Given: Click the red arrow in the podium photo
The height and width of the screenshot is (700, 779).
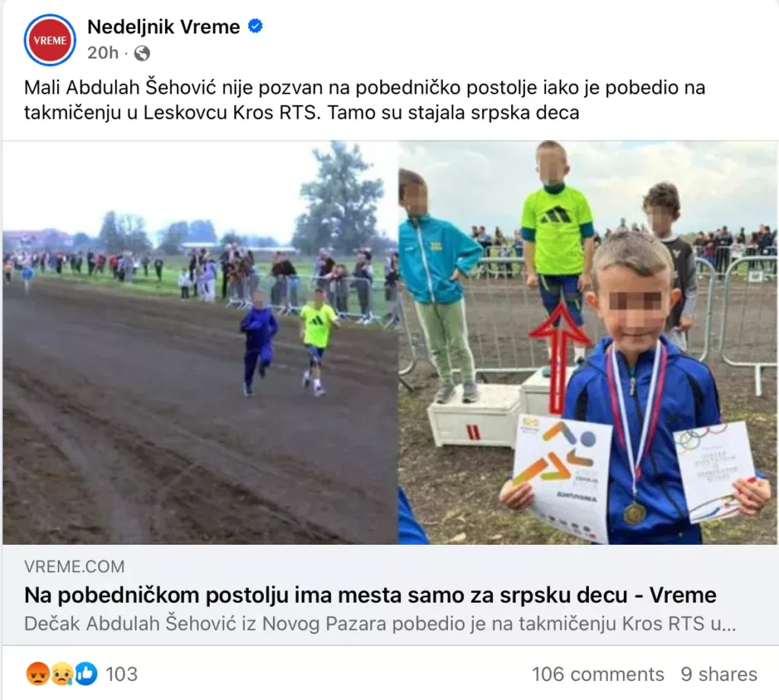Looking at the screenshot, I should 559,358.
